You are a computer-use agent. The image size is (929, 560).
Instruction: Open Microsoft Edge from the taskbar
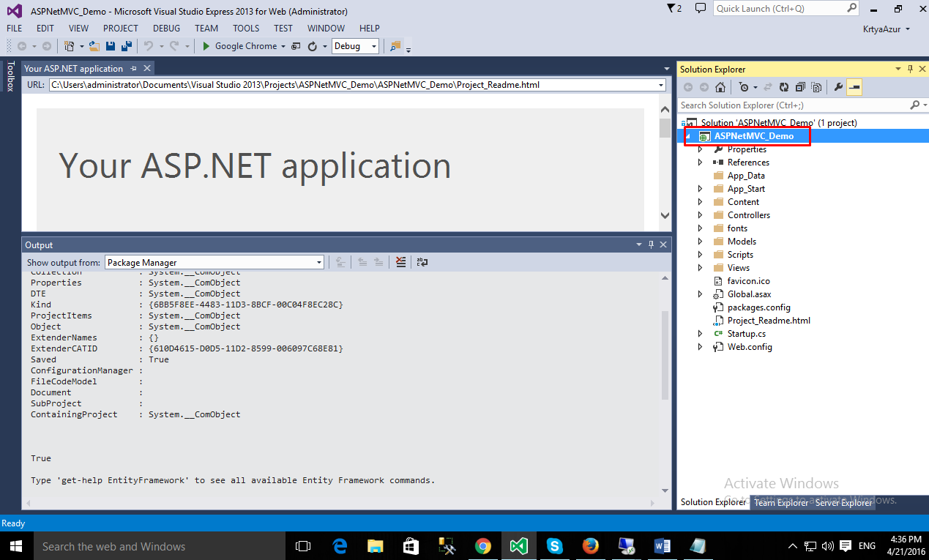(x=339, y=546)
